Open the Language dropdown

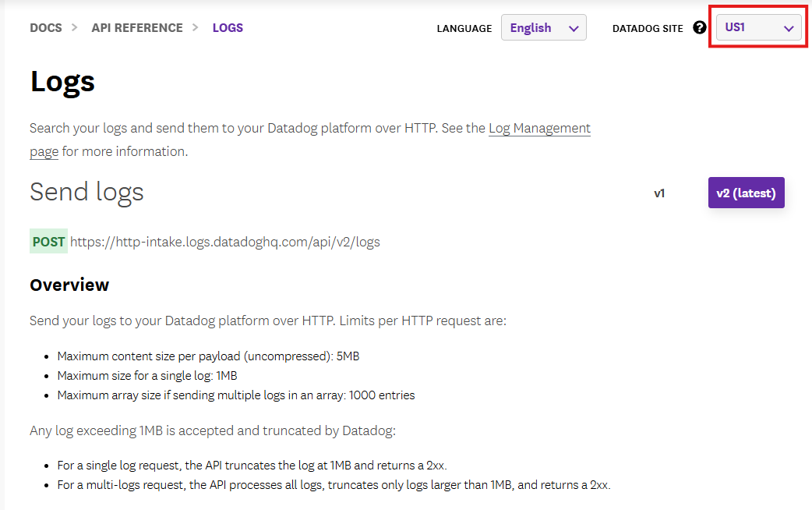coord(543,27)
